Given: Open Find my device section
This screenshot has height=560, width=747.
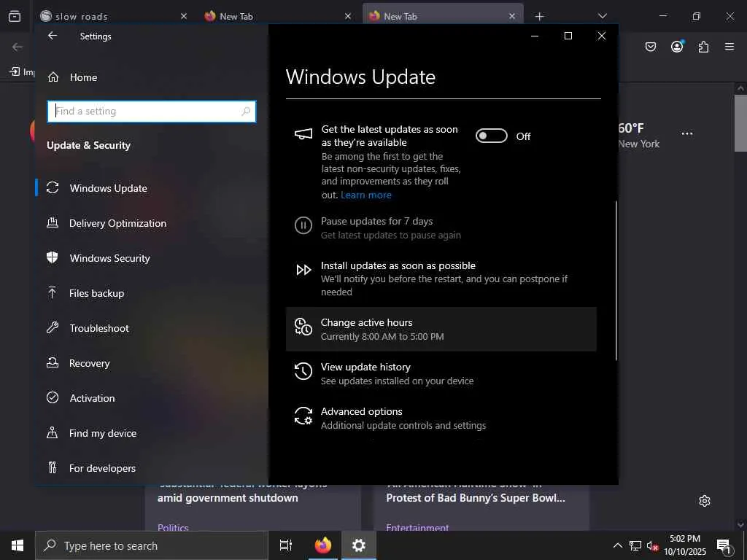Looking at the screenshot, I should tap(152, 433).
